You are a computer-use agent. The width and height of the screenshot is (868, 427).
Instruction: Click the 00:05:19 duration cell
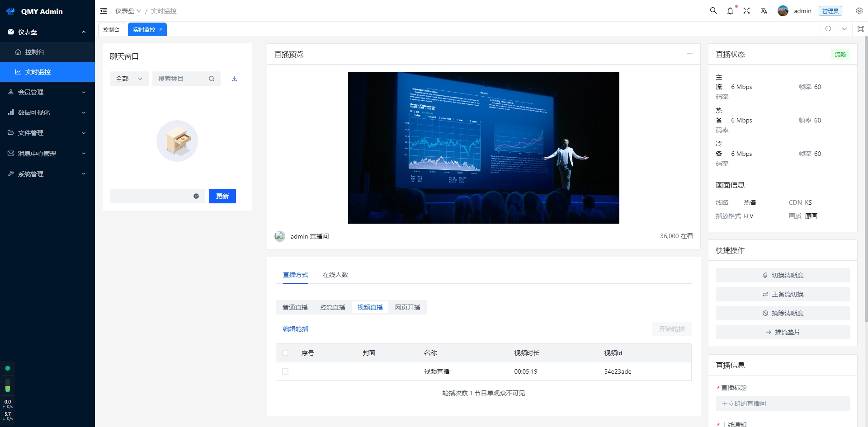click(x=526, y=371)
